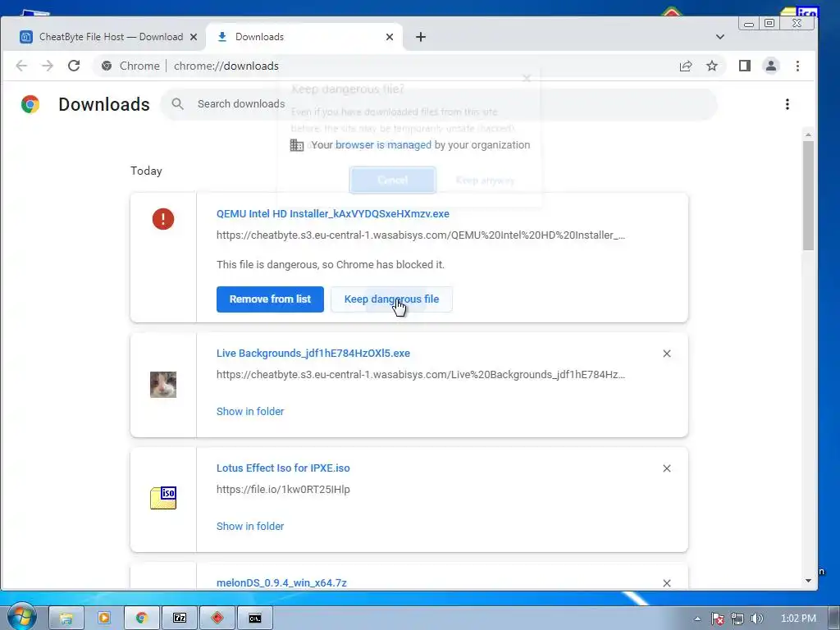Open media player from taskbar
The width and height of the screenshot is (840, 630).
tap(104, 619)
